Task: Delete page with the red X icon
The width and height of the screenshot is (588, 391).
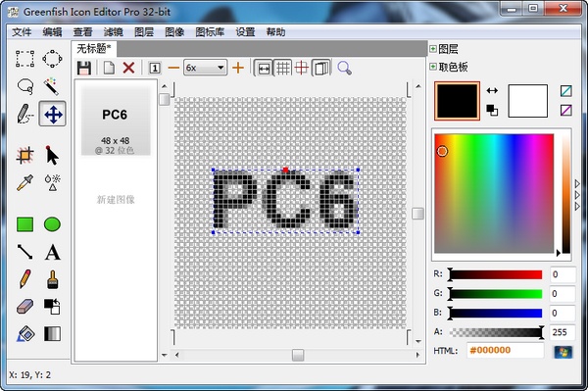Action: (x=128, y=68)
